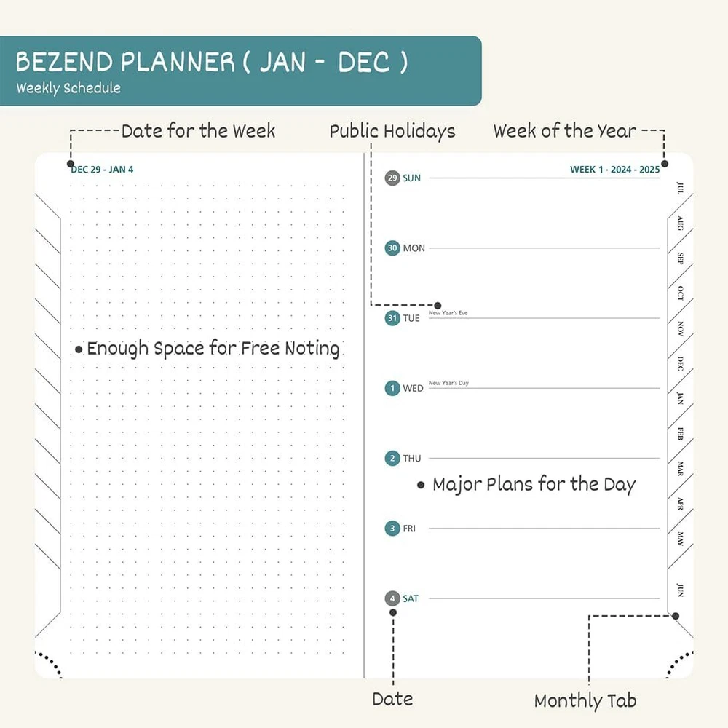Screen dimensions: 728x728
Task: Click the New Year's Eve holiday label
Action: (x=448, y=313)
